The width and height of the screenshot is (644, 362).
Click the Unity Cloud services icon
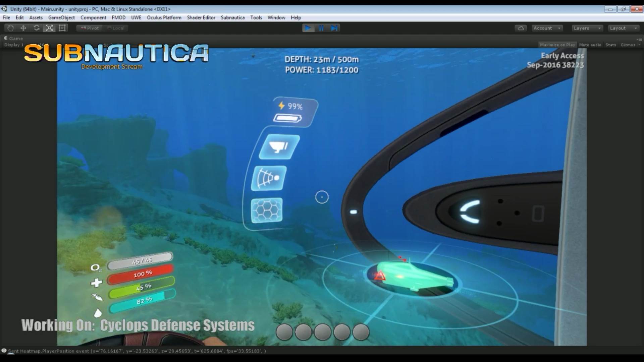pos(521,28)
